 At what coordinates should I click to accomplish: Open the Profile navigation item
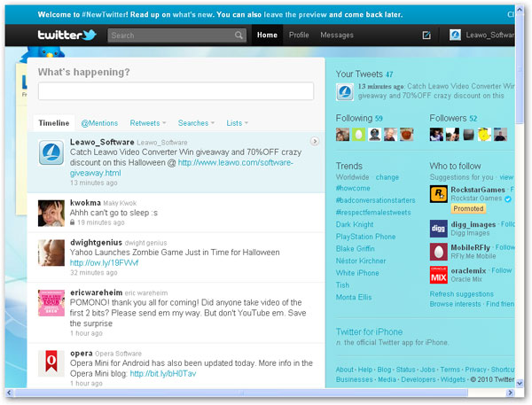coord(299,35)
